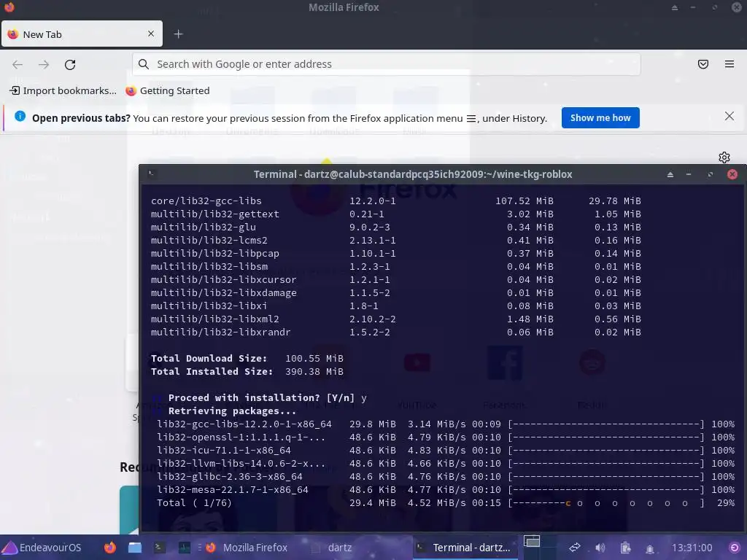Open the terminal window menu icon in the titlebar
The image size is (747, 560).
pos(151,174)
